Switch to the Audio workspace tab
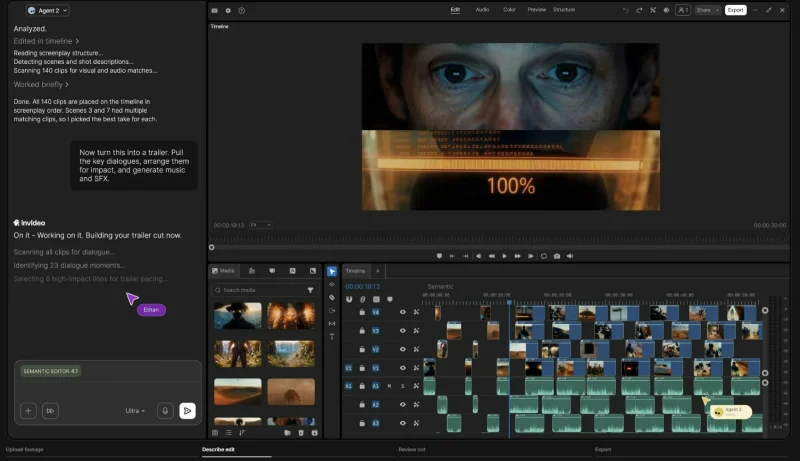The height and width of the screenshot is (461, 800). point(482,10)
